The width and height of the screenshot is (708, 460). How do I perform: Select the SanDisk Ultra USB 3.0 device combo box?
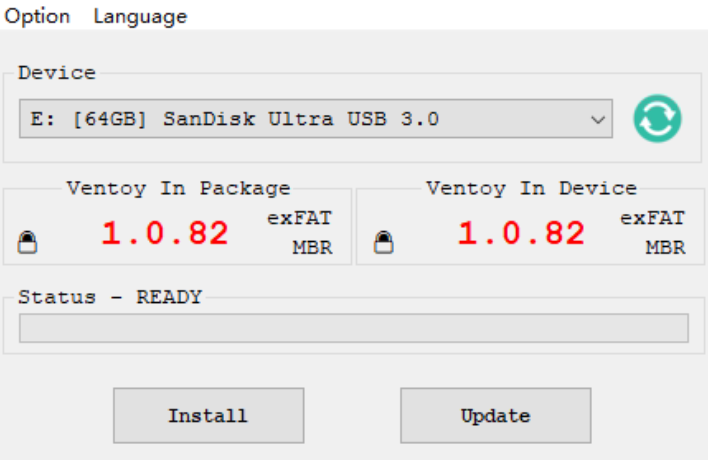[x=316, y=119]
